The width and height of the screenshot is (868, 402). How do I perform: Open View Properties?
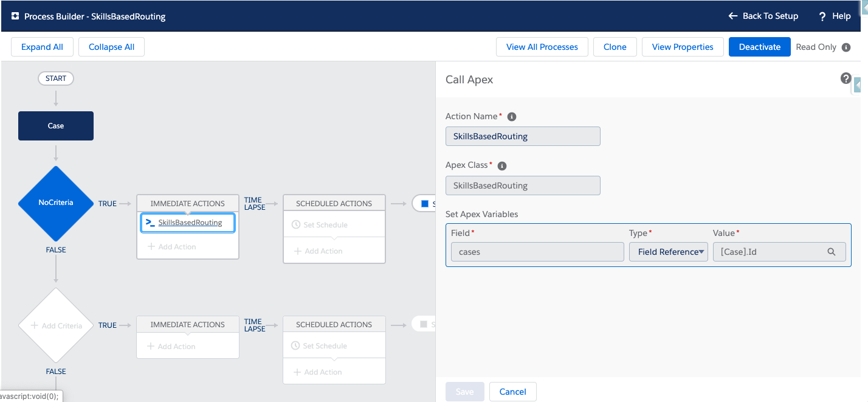(x=682, y=47)
